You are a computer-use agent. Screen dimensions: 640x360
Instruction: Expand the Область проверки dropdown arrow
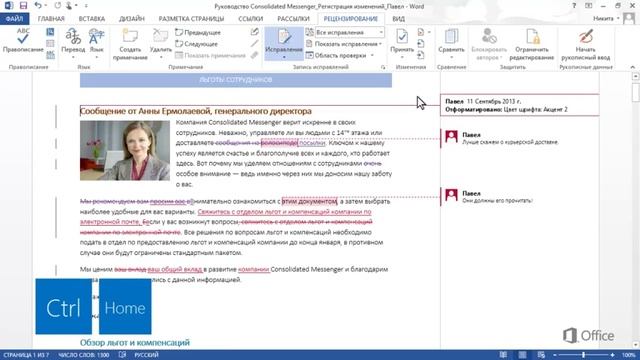(372, 55)
